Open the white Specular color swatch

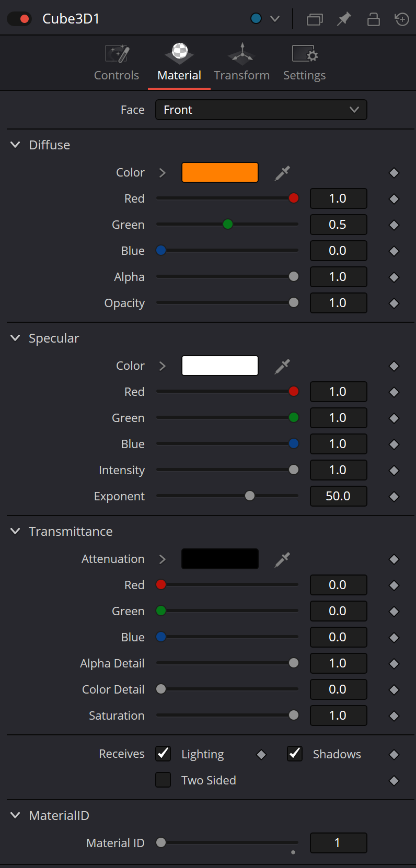tap(220, 366)
